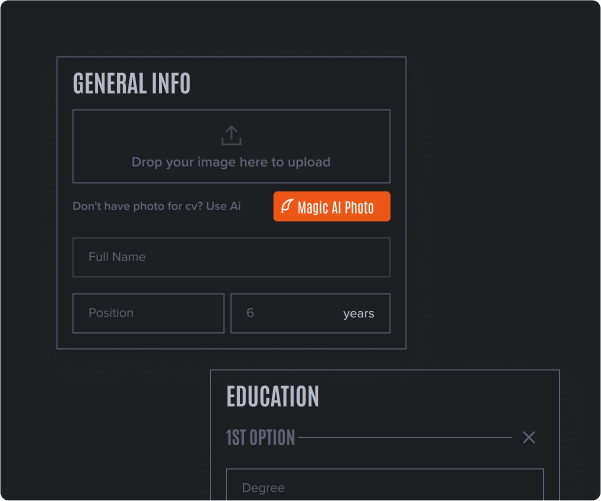The width and height of the screenshot is (601, 501).
Task: Click the "years" unit label
Action: pyautogui.click(x=358, y=313)
